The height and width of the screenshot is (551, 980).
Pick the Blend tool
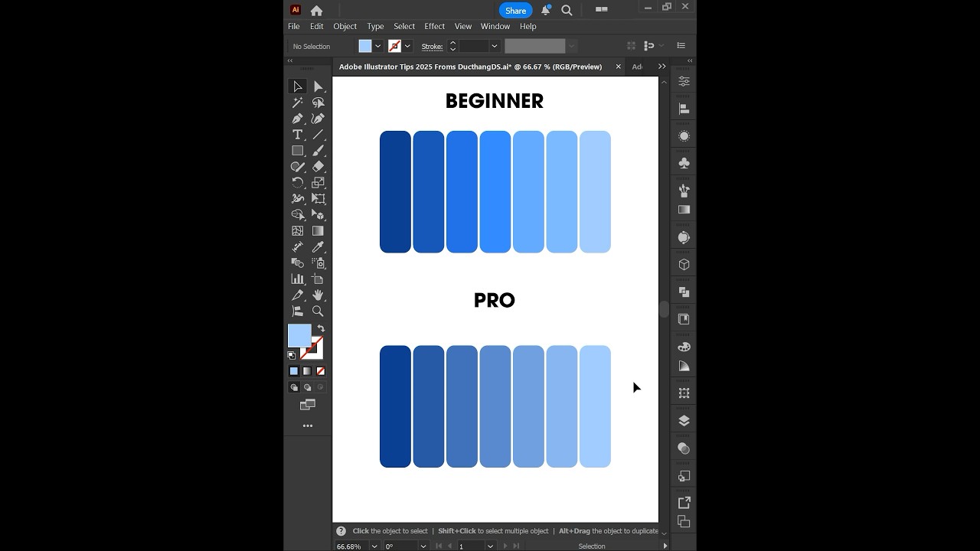tap(298, 263)
